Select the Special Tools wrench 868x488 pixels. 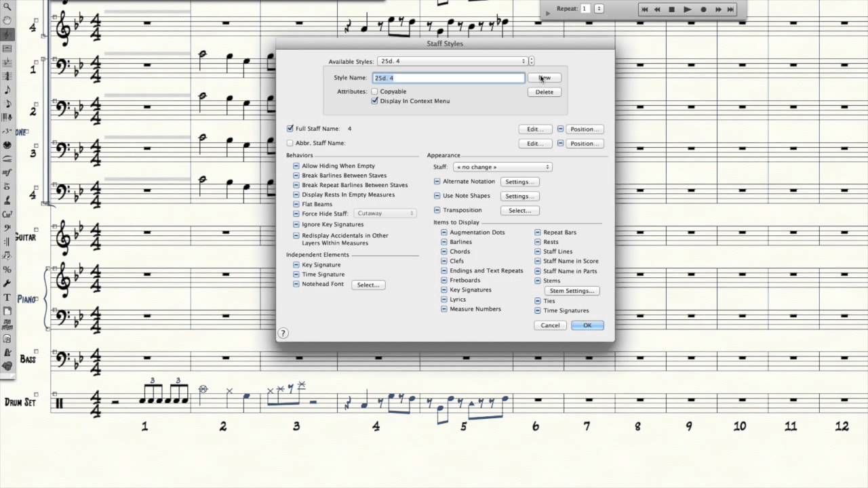(7, 283)
